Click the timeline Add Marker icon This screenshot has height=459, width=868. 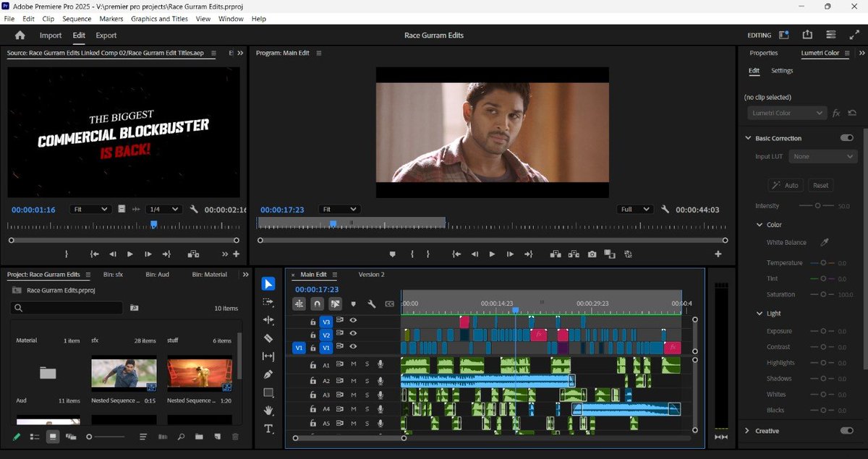click(x=353, y=304)
